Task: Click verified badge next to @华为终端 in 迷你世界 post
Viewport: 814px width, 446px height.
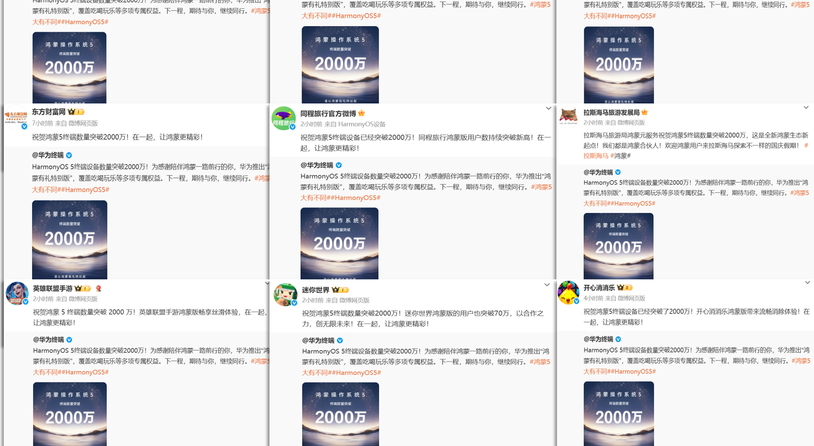Action: click(x=340, y=341)
